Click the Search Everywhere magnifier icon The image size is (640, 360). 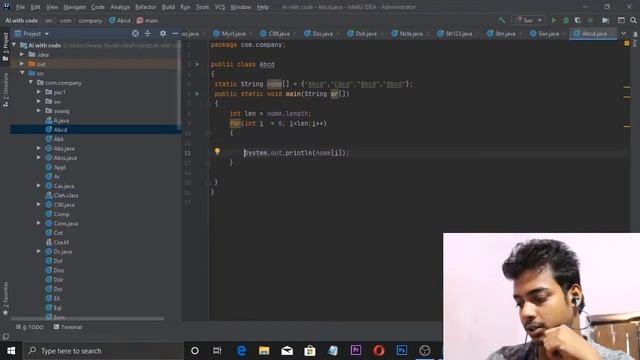pyautogui.click(x=633, y=20)
